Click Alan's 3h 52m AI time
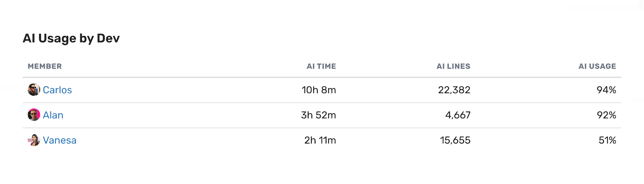The height and width of the screenshot is (184, 644). coord(319,115)
